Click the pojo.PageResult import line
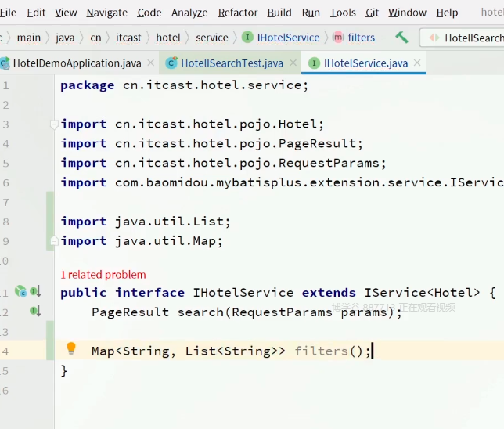Viewport: 504px width, 429px height. pos(212,144)
